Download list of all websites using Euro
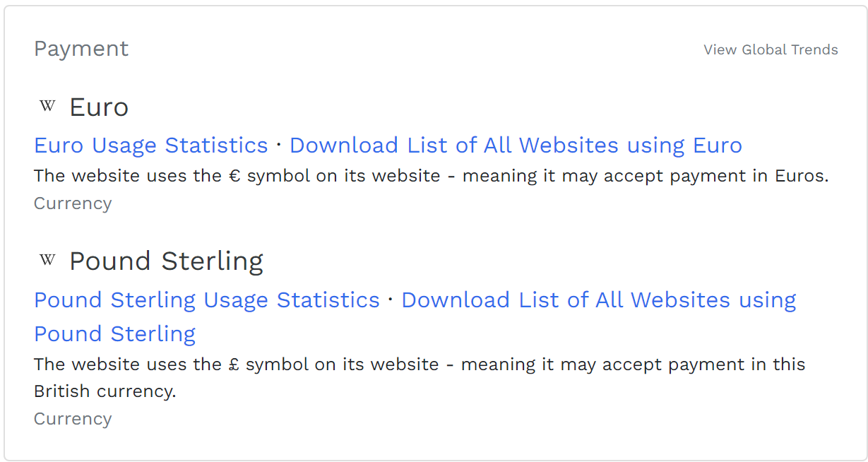868x462 pixels. coord(516,145)
